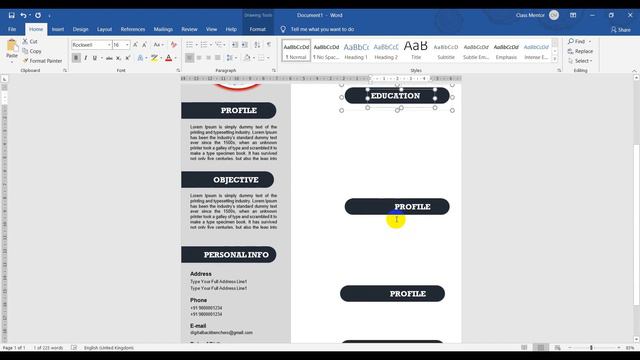
Task: Apply numbered list
Action: point(204,44)
